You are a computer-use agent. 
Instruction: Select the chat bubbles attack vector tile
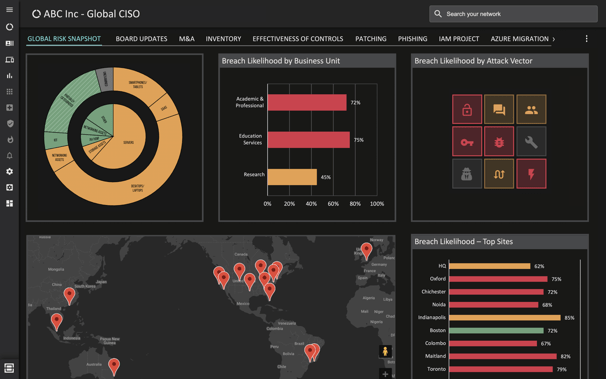tap(499, 109)
